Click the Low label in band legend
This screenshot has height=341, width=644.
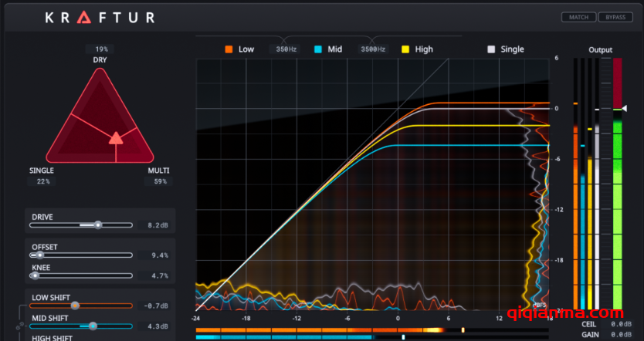point(246,49)
